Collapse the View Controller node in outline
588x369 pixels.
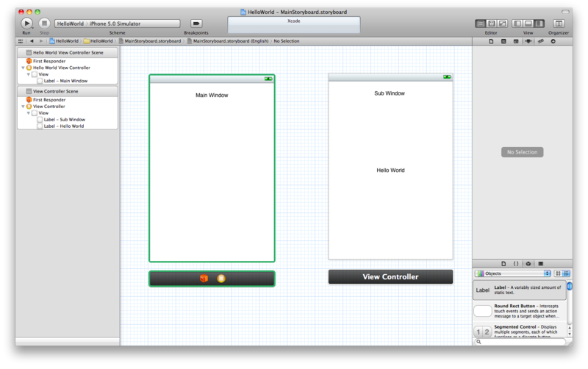point(23,107)
